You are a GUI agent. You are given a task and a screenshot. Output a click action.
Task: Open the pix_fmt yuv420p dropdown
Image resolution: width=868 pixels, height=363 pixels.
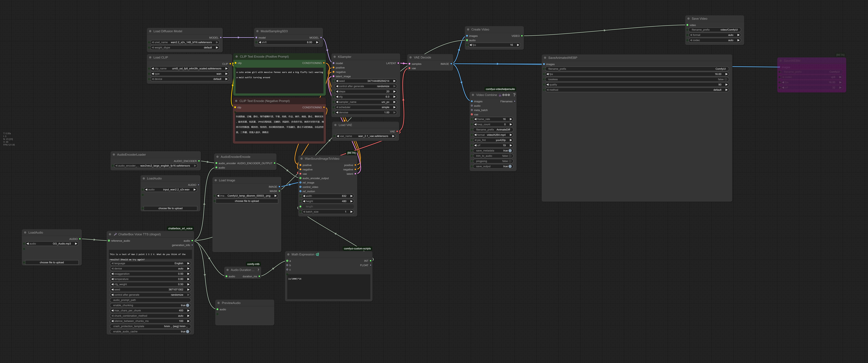click(493, 140)
